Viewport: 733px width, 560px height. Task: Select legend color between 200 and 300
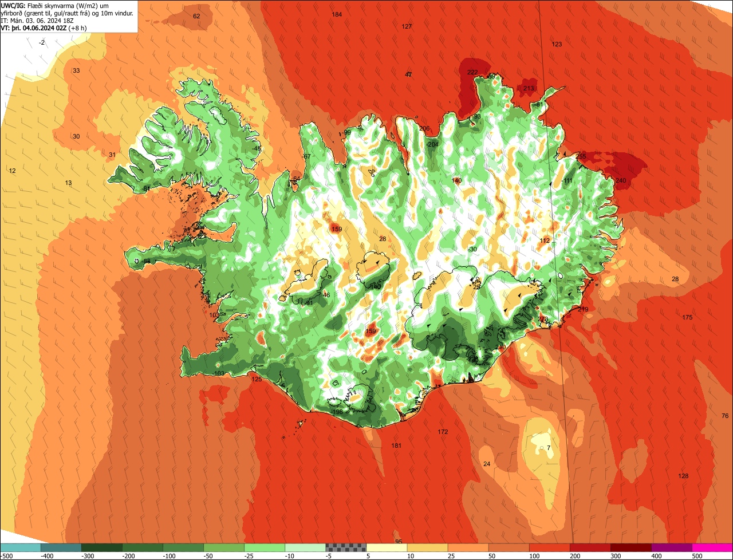590,547
